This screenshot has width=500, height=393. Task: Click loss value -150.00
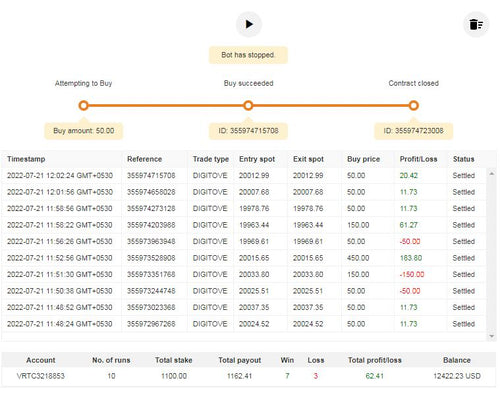[x=412, y=275]
